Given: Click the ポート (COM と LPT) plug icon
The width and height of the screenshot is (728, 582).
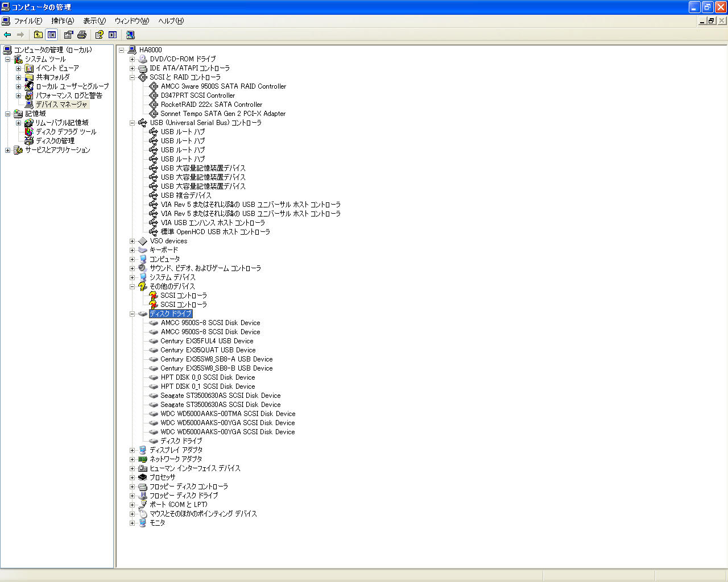Looking at the screenshot, I should (x=143, y=505).
